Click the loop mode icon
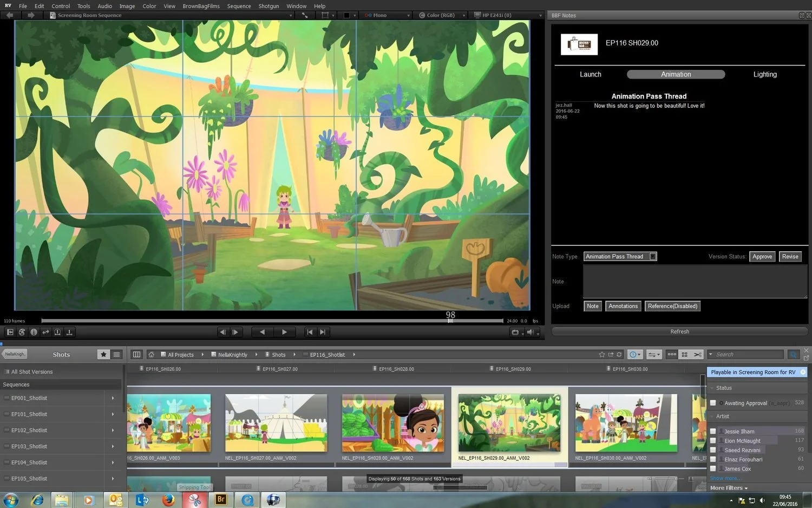Screen dimensions: 812x508 pyautogui.click(x=515, y=332)
